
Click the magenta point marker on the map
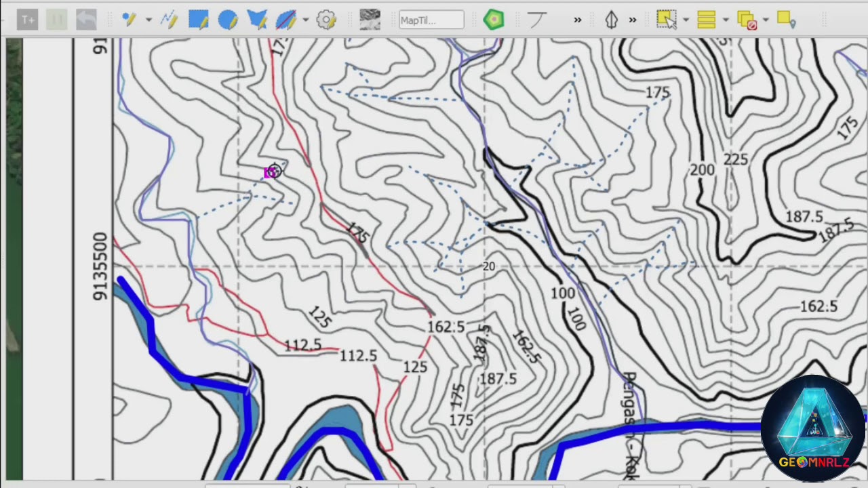[269, 173]
